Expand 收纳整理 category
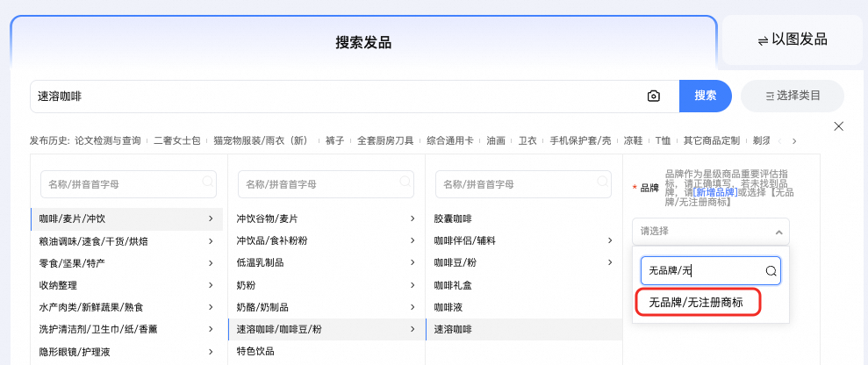The width and height of the screenshot is (868, 365). tap(126, 285)
